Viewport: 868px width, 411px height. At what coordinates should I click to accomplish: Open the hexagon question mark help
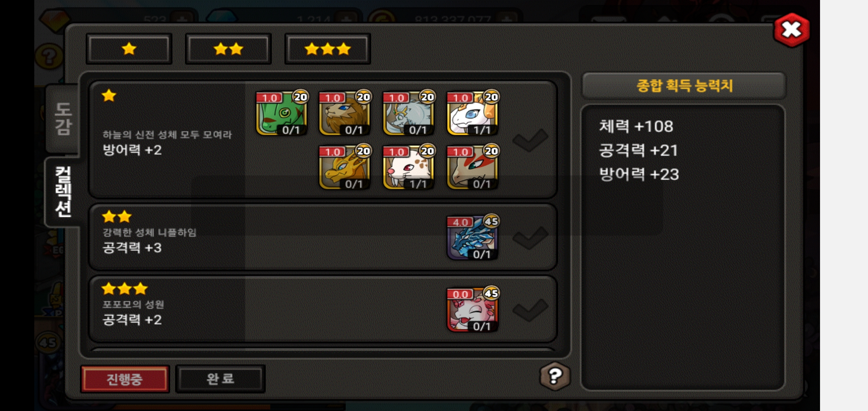(555, 376)
